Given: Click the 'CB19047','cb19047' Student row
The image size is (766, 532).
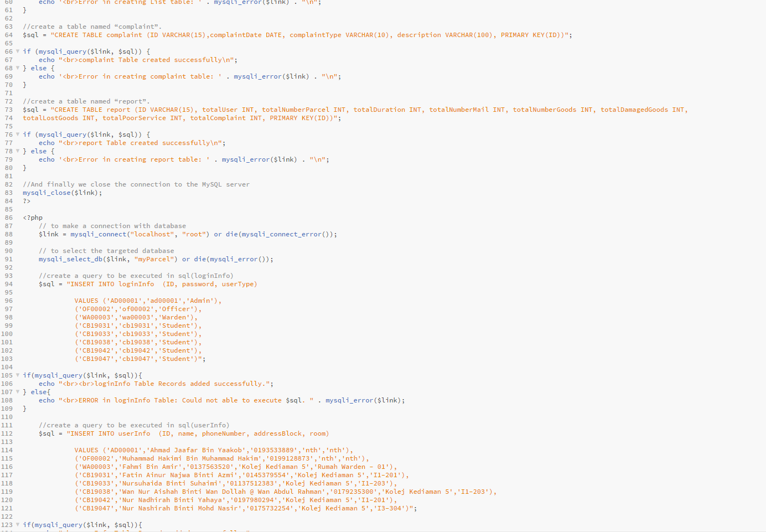Looking at the screenshot, I should (x=140, y=359).
